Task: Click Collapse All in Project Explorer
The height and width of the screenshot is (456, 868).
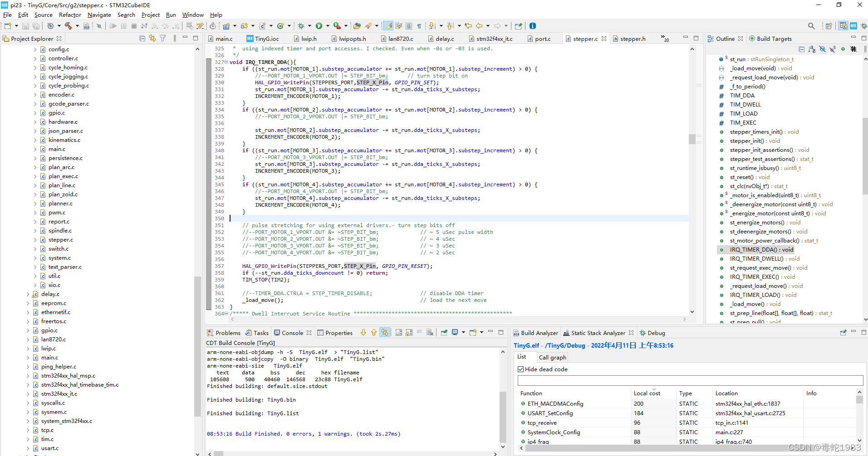Action: click(142, 39)
